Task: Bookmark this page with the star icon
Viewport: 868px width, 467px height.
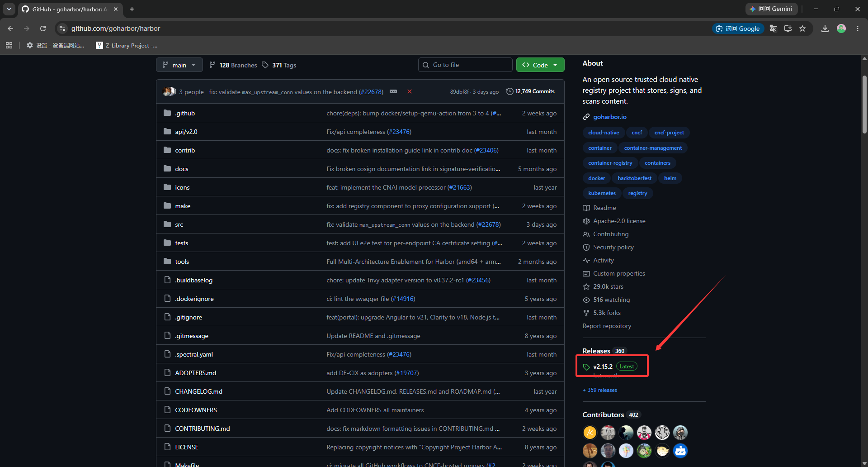Action: click(x=802, y=29)
